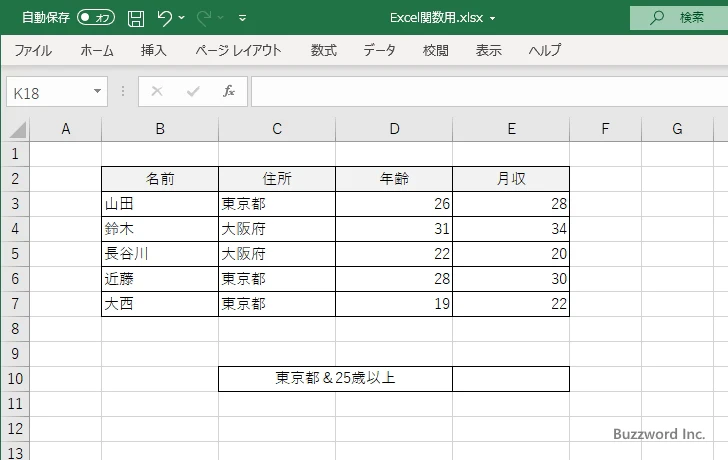Click the Save icon in title bar
Screen dimensions: 728x460
tap(136, 17)
